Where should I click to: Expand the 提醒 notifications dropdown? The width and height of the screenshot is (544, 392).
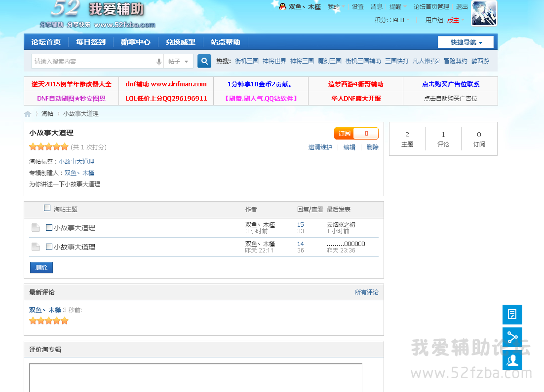coord(398,7)
